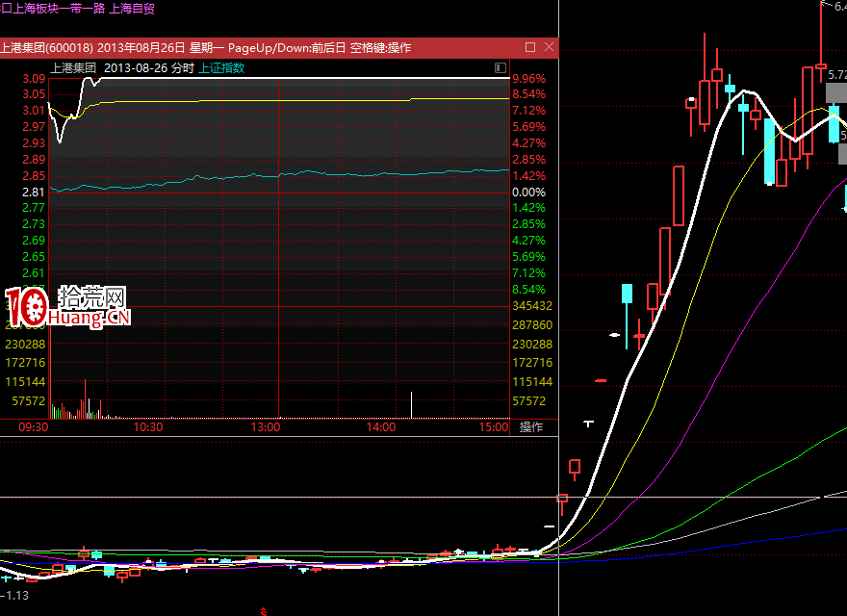Click the 09:30 opening time marker
Screen dimensions: 847x616
34,426
